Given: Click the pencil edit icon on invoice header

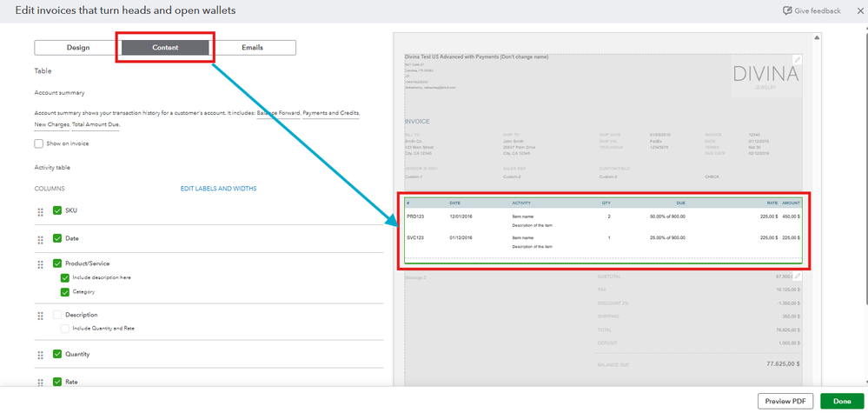Looking at the screenshot, I should (x=797, y=60).
